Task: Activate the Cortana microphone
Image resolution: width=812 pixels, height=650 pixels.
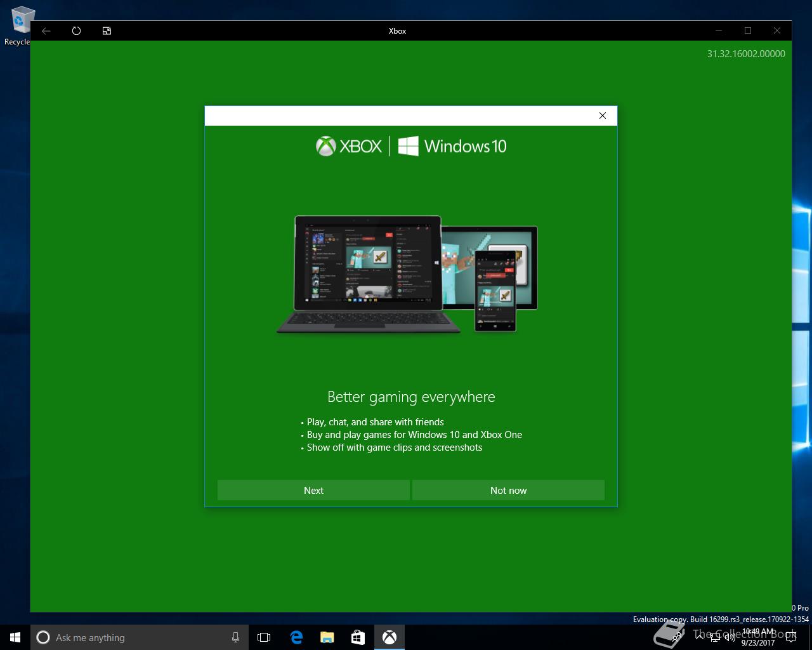Action: click(235, 637)
